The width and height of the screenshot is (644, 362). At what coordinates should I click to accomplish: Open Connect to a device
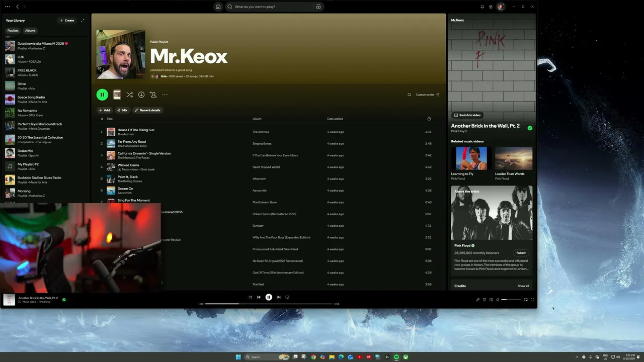(x=491, y=300)
